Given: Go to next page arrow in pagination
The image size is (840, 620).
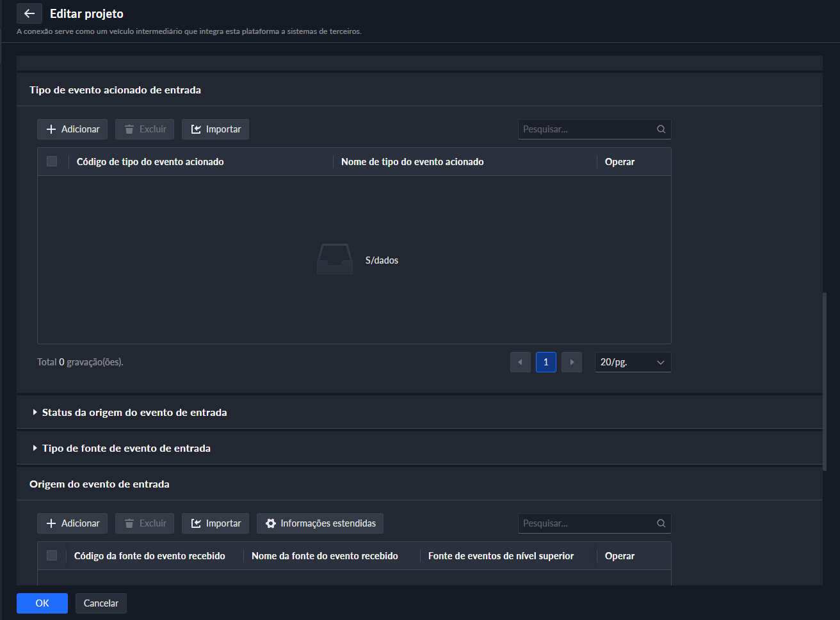Looking at the screenshot, I should click(x=571, y=362).
